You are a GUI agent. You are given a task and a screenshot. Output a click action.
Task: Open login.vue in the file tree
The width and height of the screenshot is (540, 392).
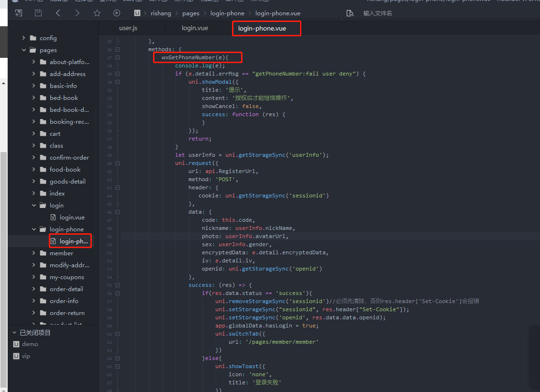pyautogui.click(x=72, y=217)
